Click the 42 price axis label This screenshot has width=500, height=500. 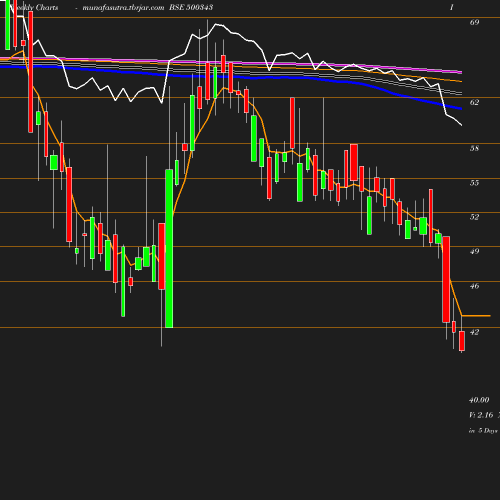[x=474, y=332]
